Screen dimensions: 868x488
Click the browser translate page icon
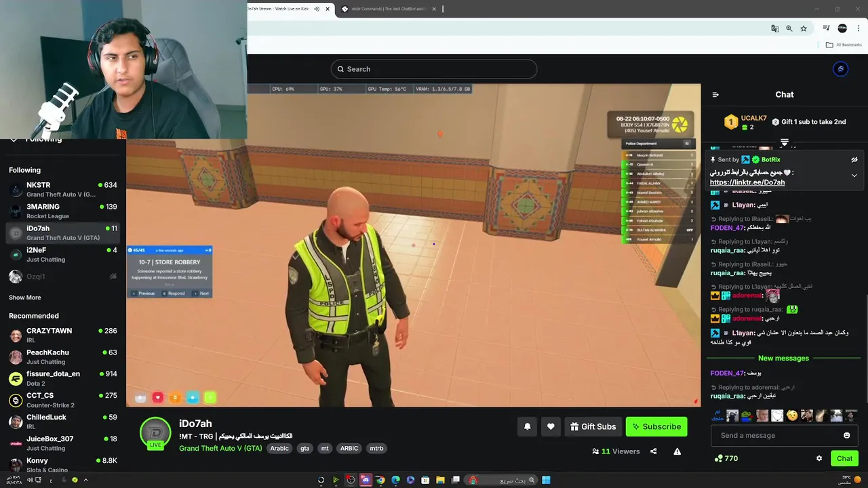(775, 28)
